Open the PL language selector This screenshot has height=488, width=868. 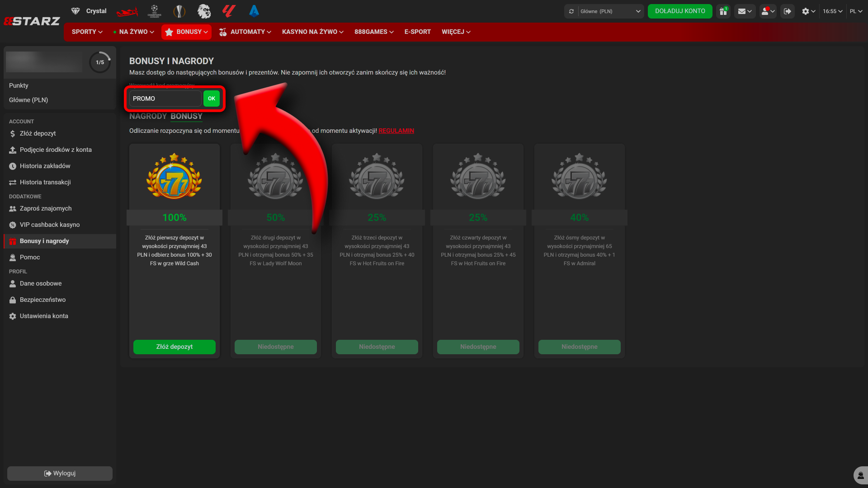pyautogui.click(x=856, y=11)
